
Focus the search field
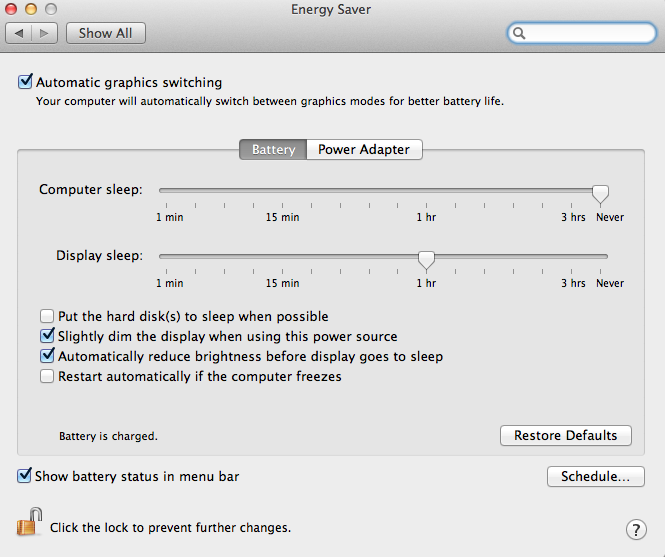(x=582, y=33)
